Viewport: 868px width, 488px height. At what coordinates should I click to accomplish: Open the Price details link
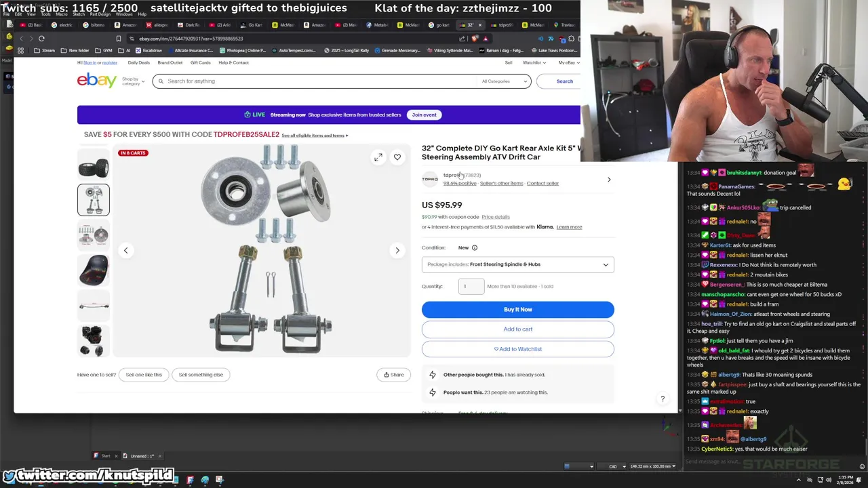click(x=496, y=217)
